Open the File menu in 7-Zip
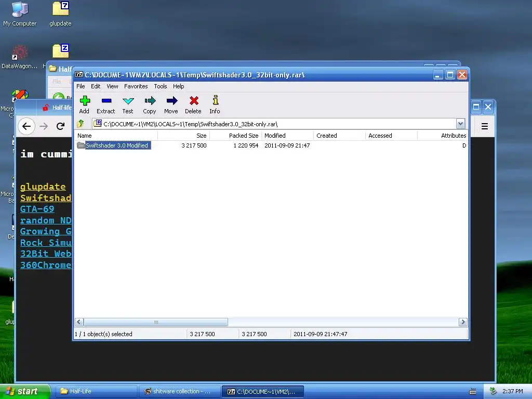The image size is (532, 399). [81, 86]
